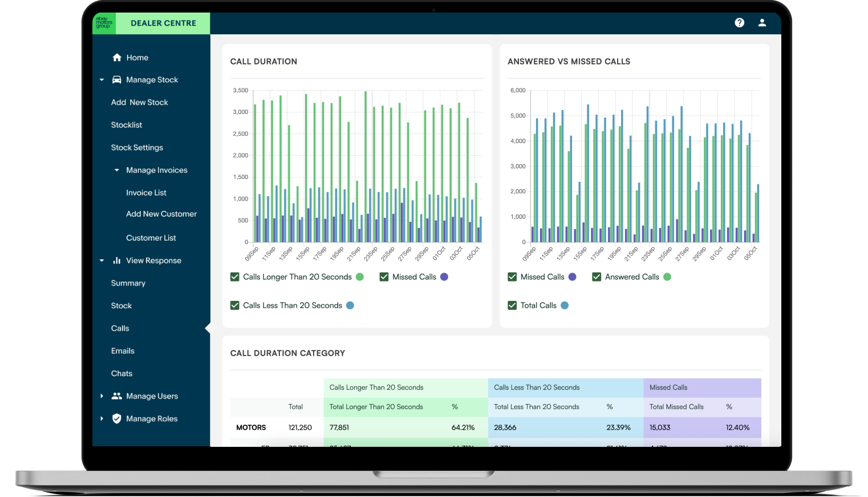Open the Emails response page
Screen dimensions: 868x497
(123, 351)
